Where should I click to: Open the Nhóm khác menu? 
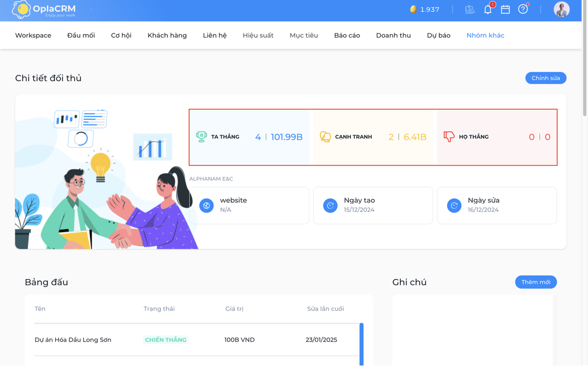pos(485,35)
